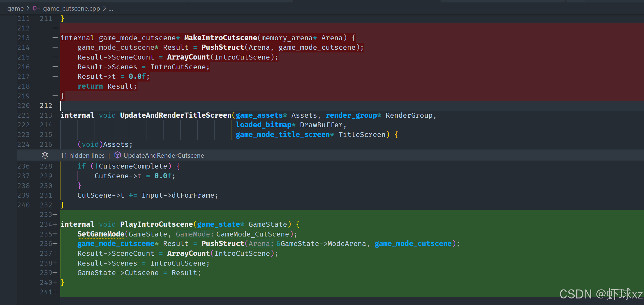Open the 'game' folder breadcrumb
Image resolution: width=644 pixels, height=305 pixels.
coord(15,8)
